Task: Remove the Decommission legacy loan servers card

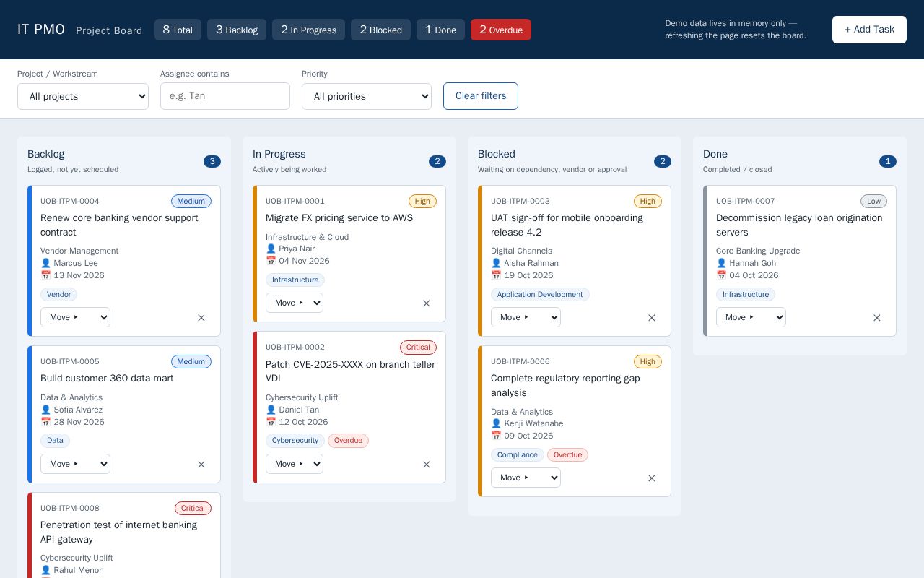Action: coord(877,318)
